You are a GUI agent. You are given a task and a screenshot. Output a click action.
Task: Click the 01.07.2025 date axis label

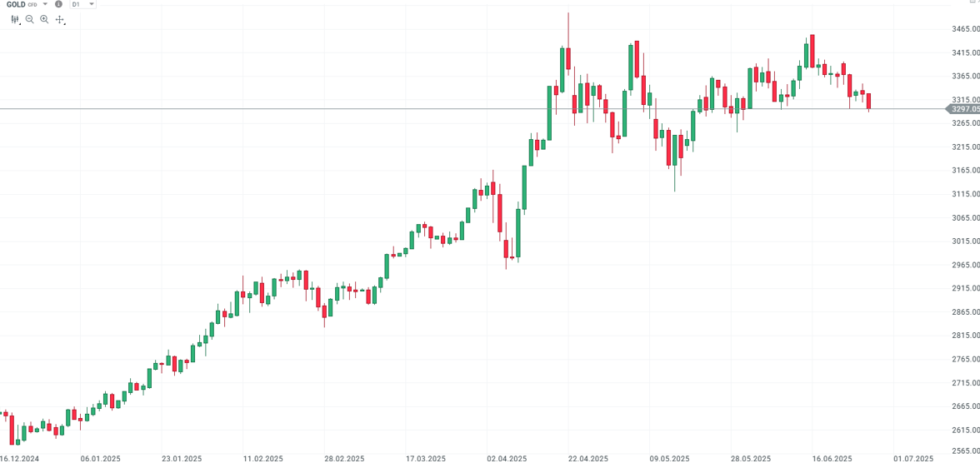[913, 458]
